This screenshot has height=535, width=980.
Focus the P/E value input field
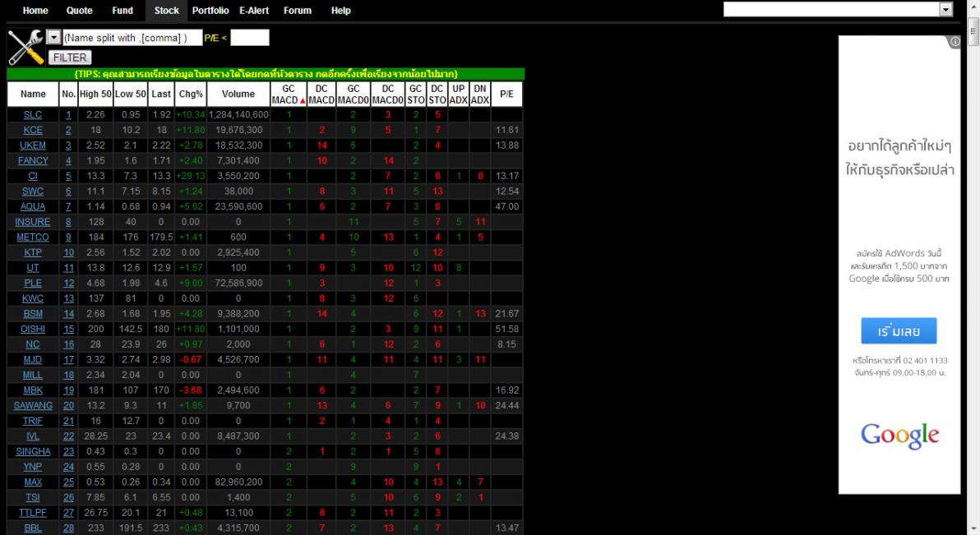tap(250, 38)
